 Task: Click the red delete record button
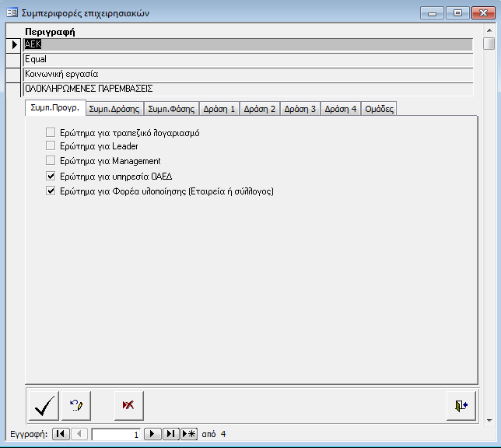pos(128,404)
